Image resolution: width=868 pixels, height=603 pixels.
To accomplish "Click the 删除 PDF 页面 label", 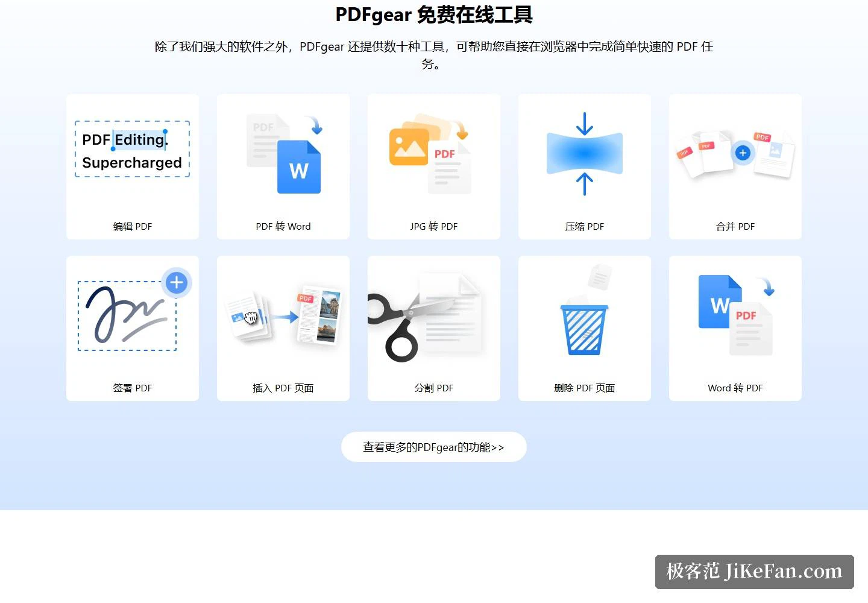I will pyautogui.click(x=585, y=388).
